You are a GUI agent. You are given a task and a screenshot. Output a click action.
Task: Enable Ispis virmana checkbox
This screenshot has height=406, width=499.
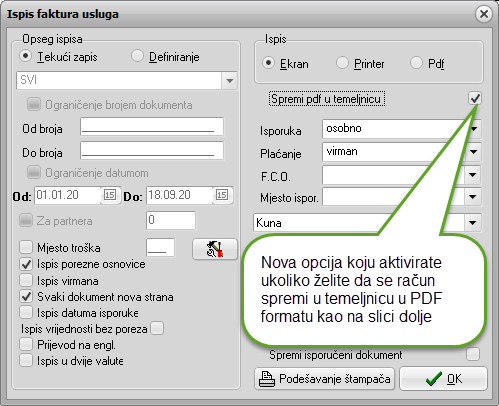pyautogui.click(x=26, y=281)
